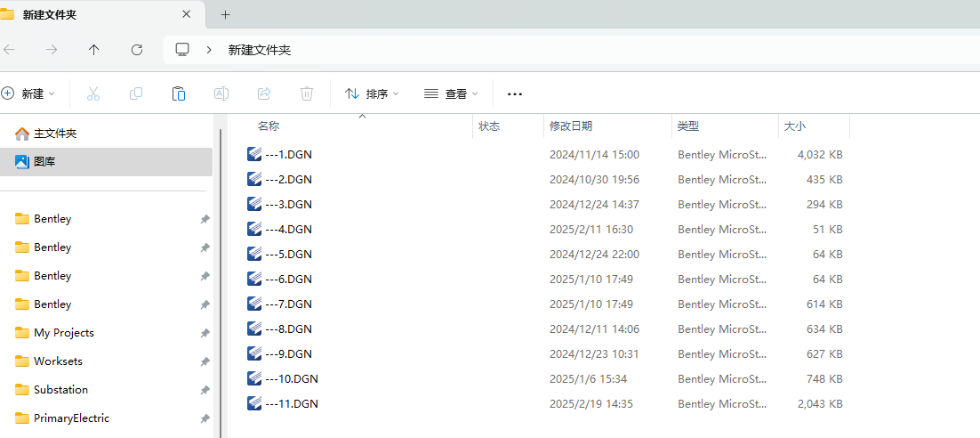Unpin the Substation folder pin icon

(205, 390)
